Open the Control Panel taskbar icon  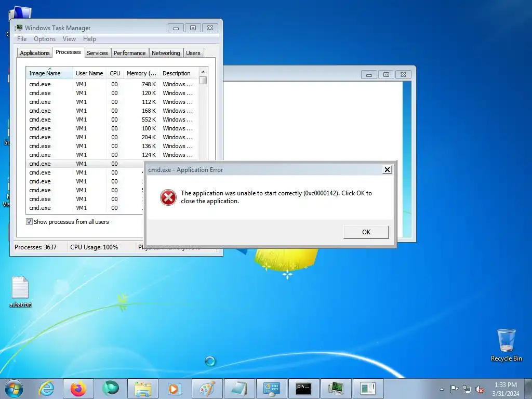[x=272, y=389]
